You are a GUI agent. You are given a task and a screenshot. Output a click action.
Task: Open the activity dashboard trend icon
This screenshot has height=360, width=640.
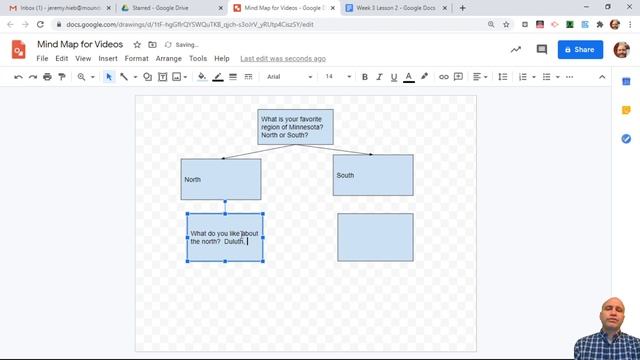point(516,49)
